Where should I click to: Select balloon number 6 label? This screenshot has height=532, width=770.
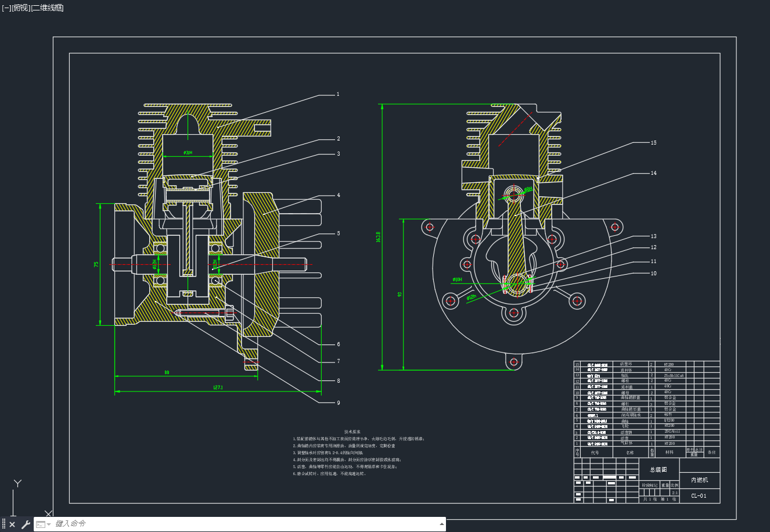[339, 344]
